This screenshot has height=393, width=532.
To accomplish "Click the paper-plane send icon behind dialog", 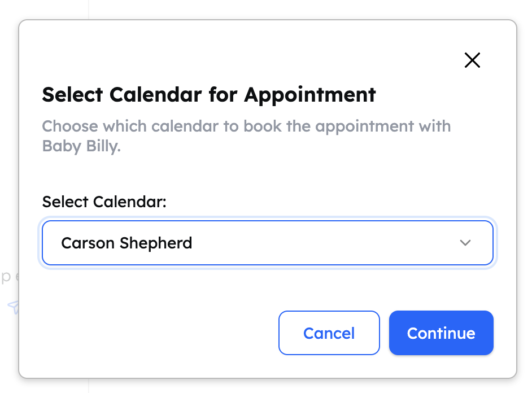I will 14,307.
